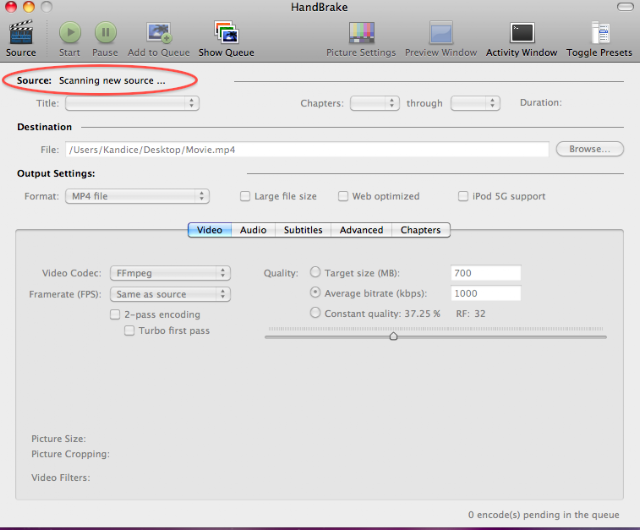Select Average bitrate (kbps) radio button
Viewport: 640px width, 530px height.
(315, 292)
